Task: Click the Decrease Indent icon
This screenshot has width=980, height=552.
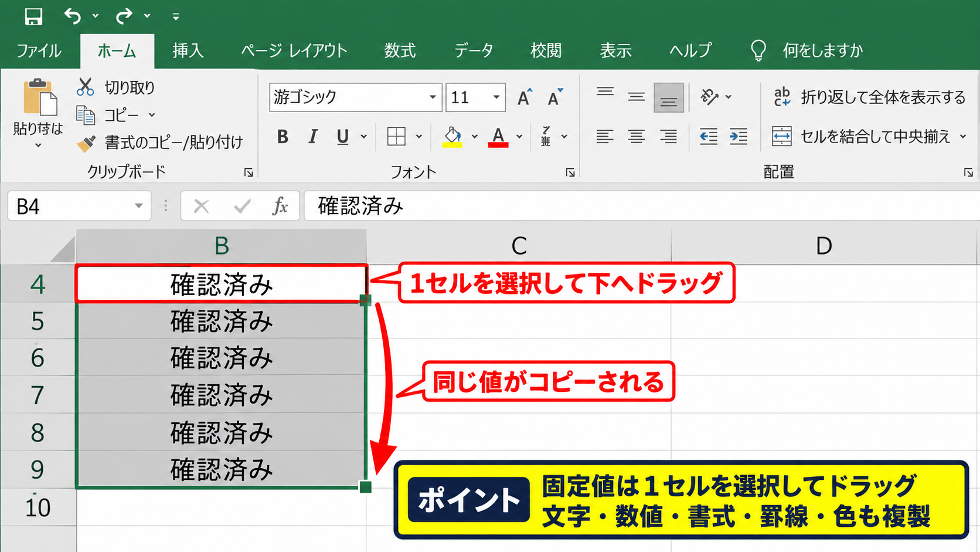Action: click(709, 137)
